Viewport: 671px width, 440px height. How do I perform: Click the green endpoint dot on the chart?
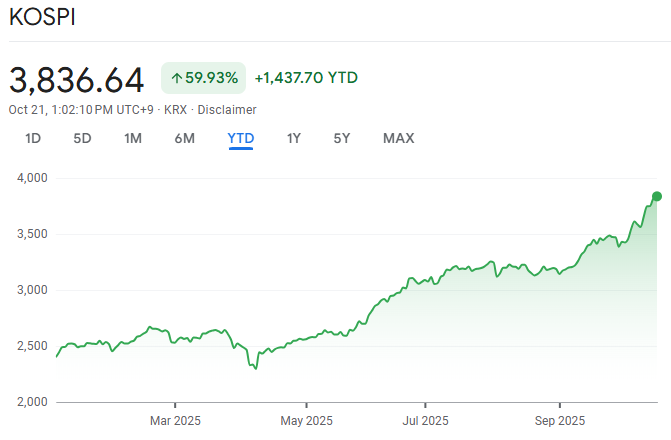click(657, 196)
